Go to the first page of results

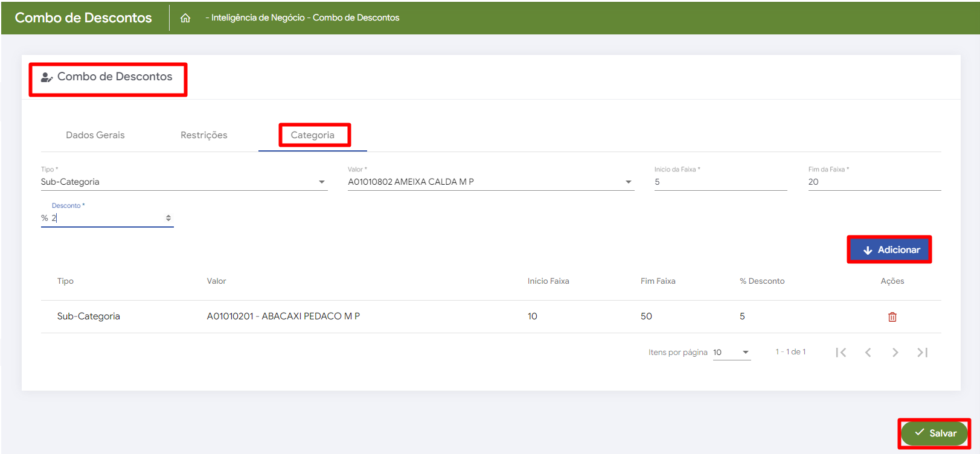(x=841, y=353)
